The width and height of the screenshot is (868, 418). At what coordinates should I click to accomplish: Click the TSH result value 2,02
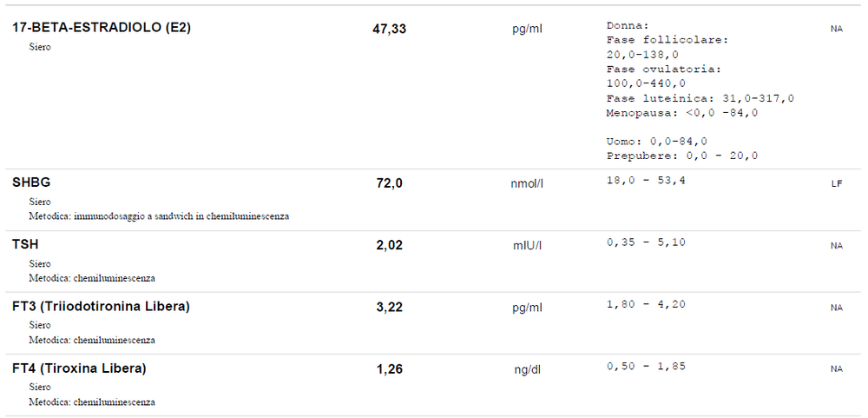(x=389, y=245)
